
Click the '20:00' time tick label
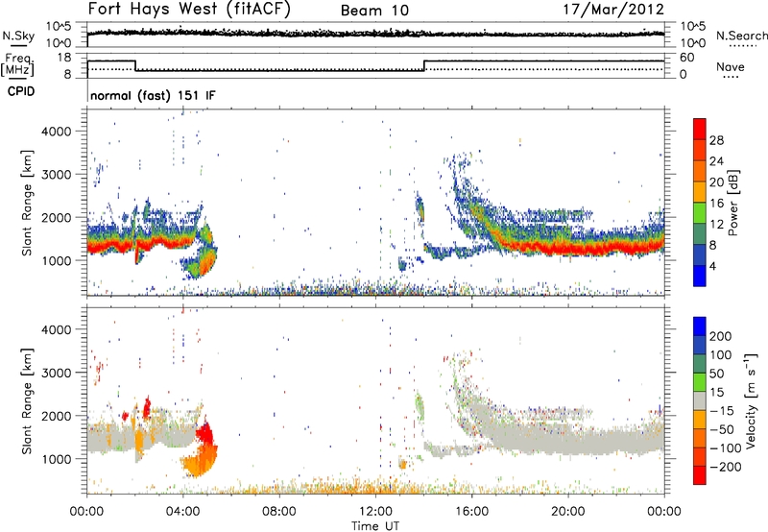[567, 512]
